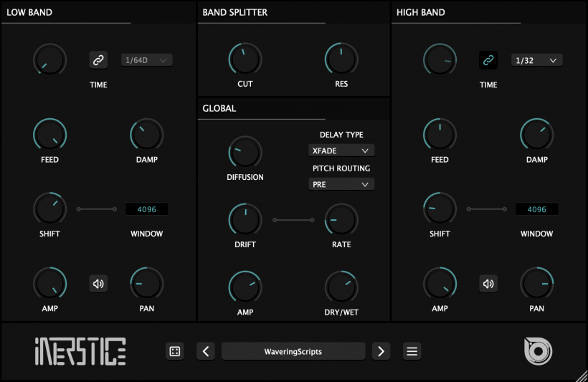The height and width of the screenshot is (382, 588).
Task: Toggle the High Band time sync link icon
Action: tap(488, 60)
